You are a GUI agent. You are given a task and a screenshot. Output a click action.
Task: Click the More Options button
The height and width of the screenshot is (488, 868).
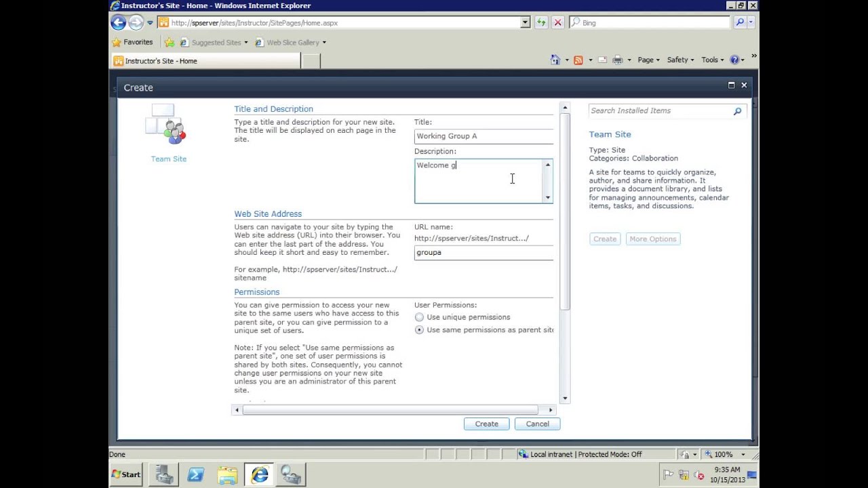point(653,239)
